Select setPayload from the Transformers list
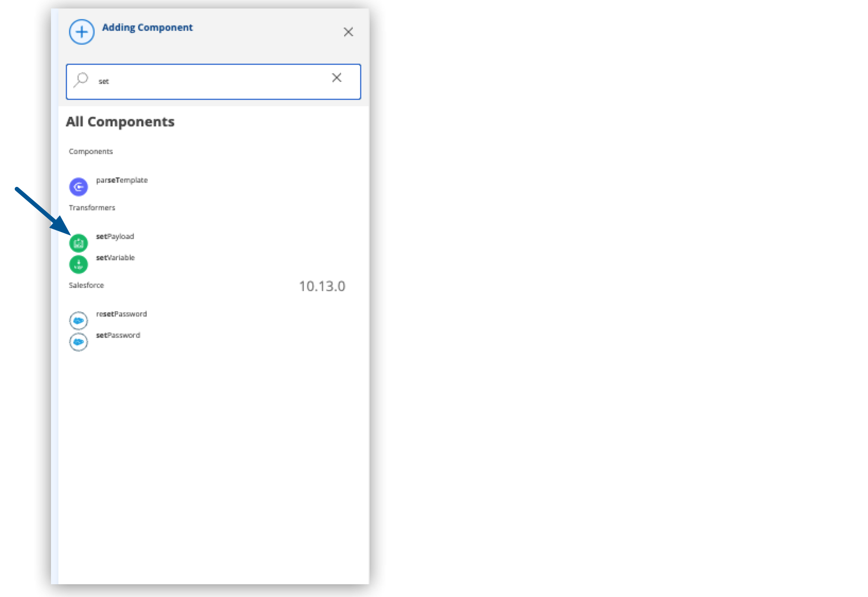Screen dimensions: 868x597 (x=115, y=236)
